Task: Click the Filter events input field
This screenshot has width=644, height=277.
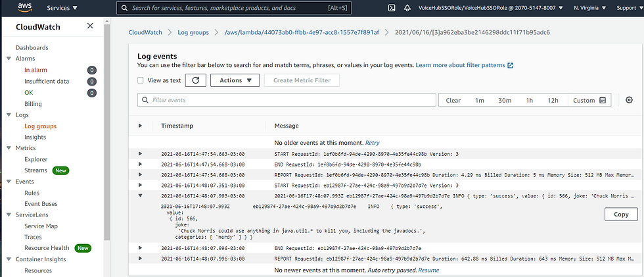Action: pyautogui.click(x=287, y=100)
